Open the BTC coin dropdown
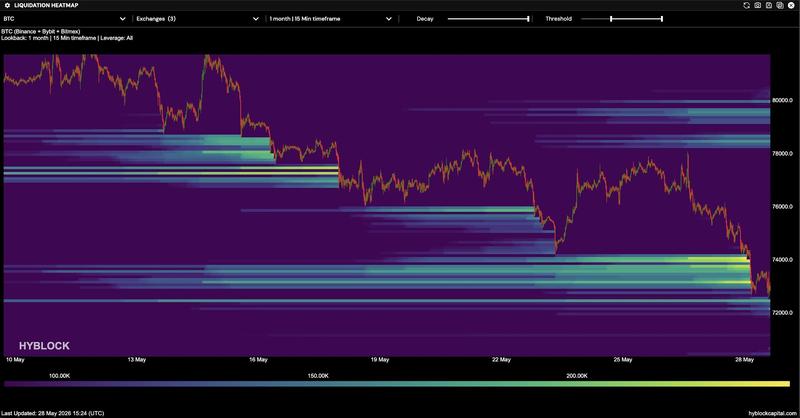800x418 pixels. (64, 19)
